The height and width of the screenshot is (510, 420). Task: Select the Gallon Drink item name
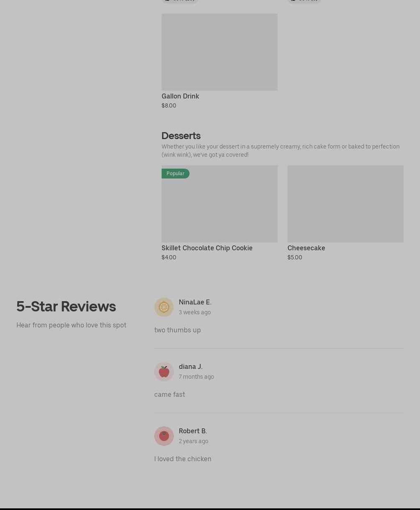[x=180, y=96]
